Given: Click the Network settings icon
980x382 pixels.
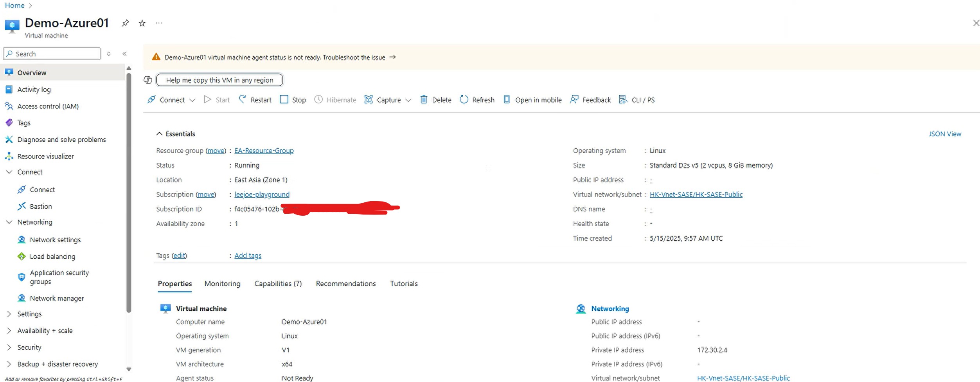Looking at the screenshot, I should point(22,240).
